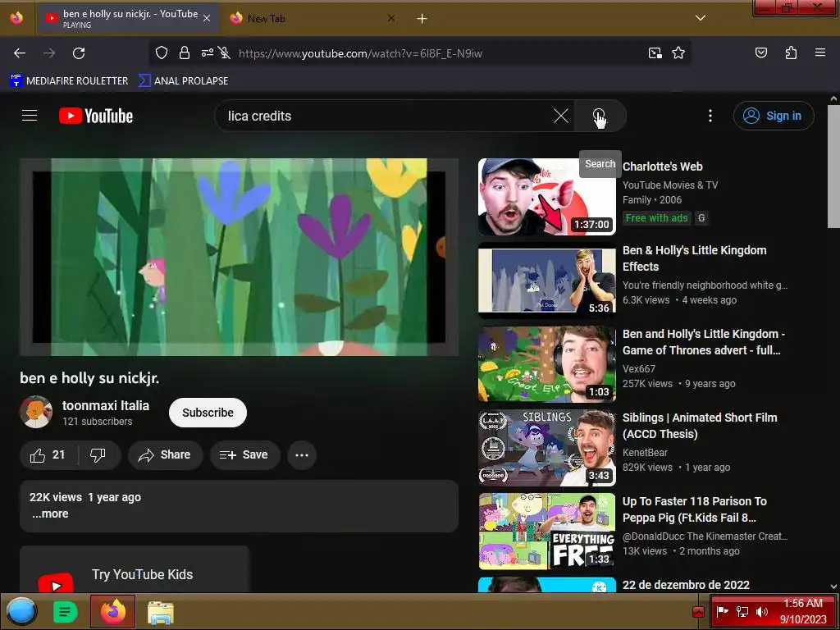Click the autoplay blocked icon in the address bar
Viewport: 840px width, 630px height.
point(225,52)
